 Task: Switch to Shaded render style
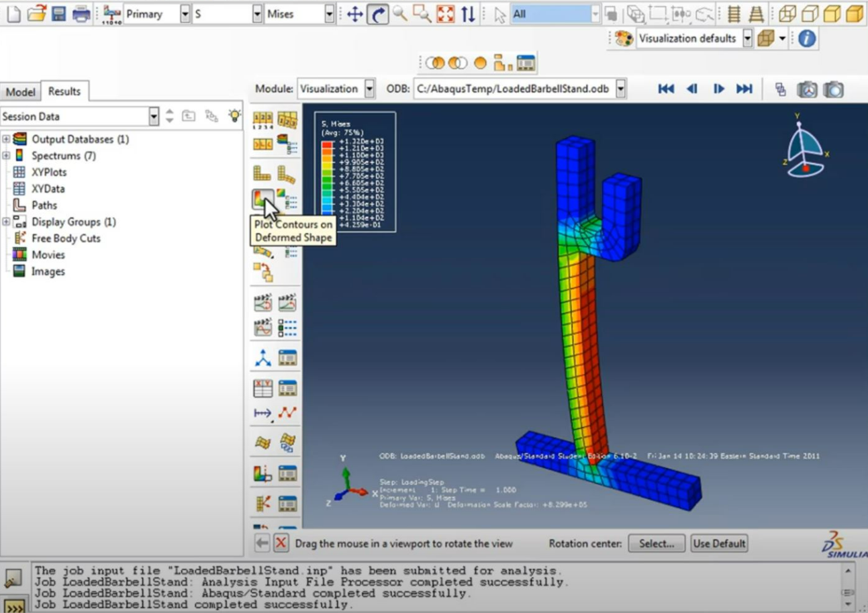855,14
